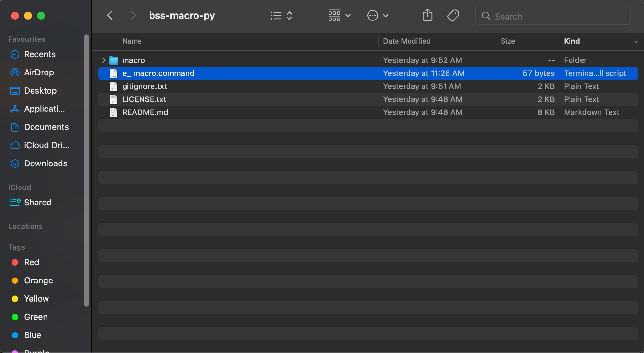Sort by the Size column header
The image size is (644, 353).
(x=508, y=41)
